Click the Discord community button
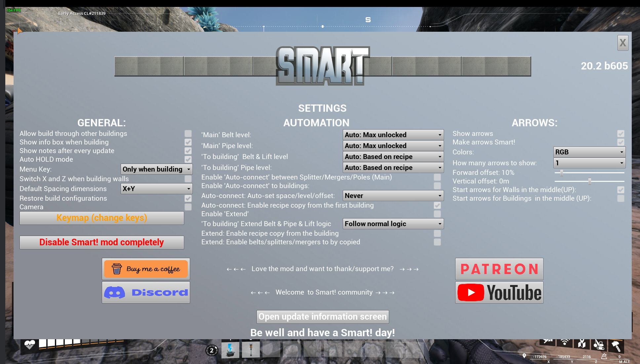640x364 pixels. 145,292
